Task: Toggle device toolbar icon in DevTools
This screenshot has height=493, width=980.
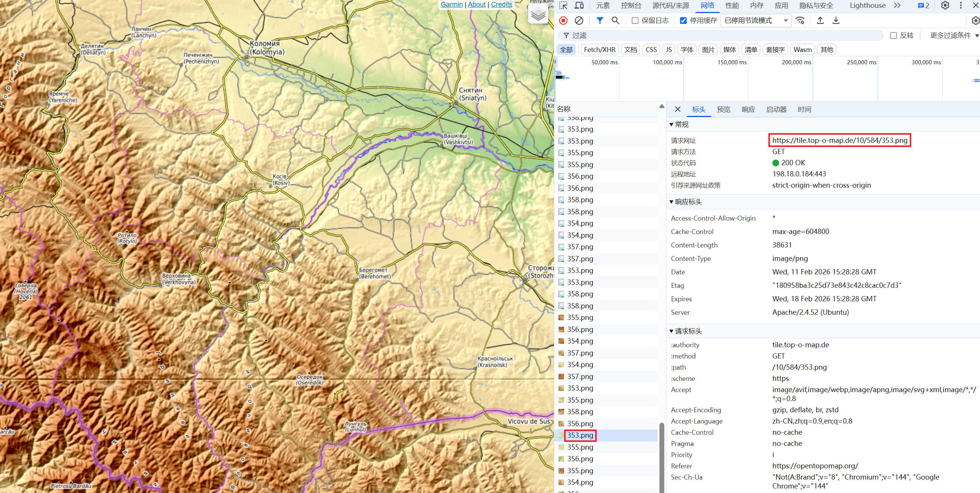Action: pos(579,5)
